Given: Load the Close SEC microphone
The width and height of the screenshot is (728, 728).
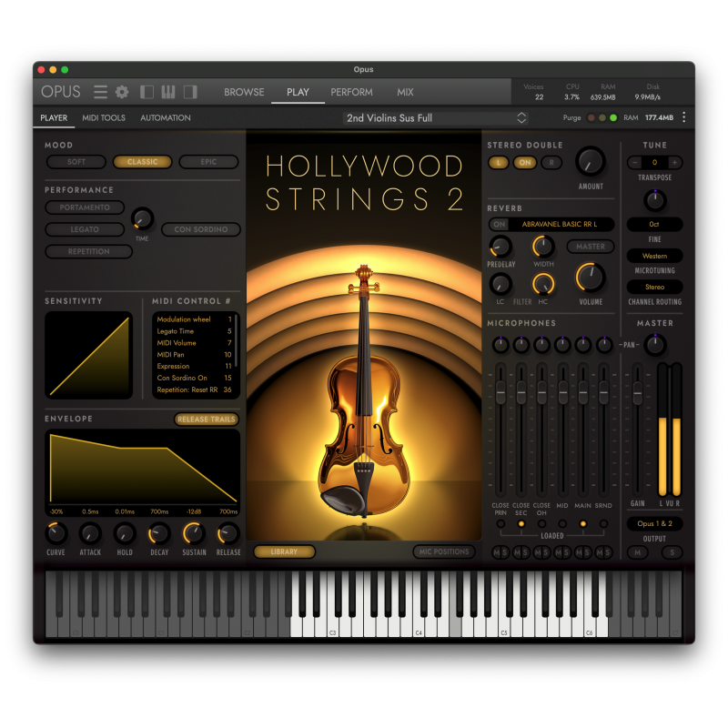Looking at the screenshot, I should [x=521, y=524].
